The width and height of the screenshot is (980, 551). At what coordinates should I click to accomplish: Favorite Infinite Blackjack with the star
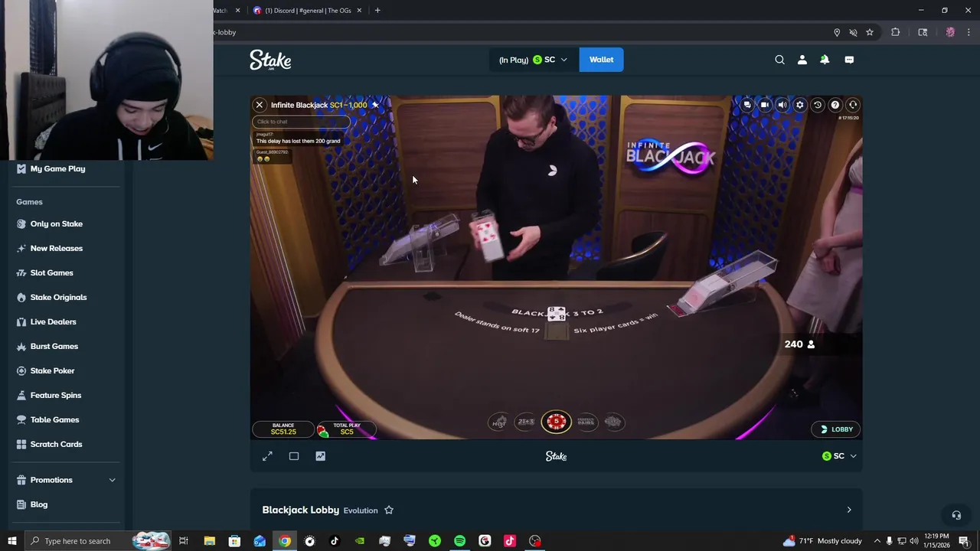pyautogui.click(x=375, y=105)
